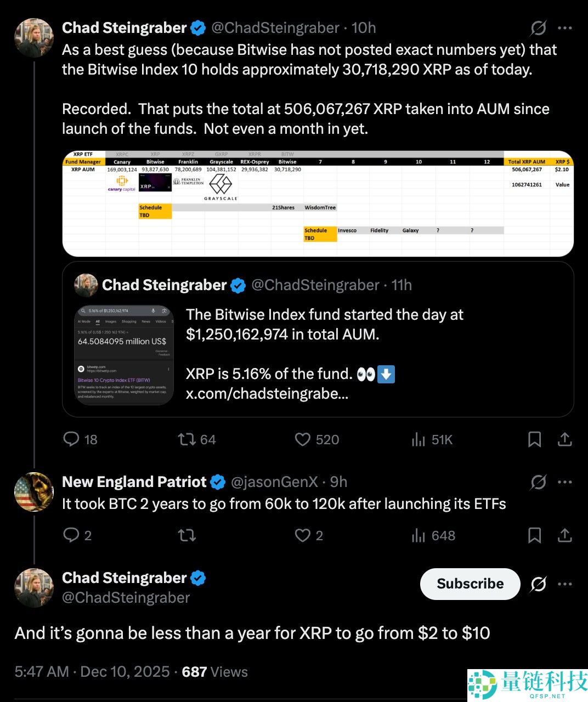Select the like heart icon showing 520
The image size is (588, 702).
click(302, 439)
